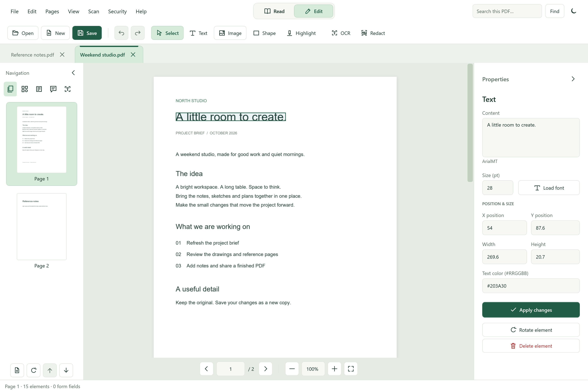Image resolution: width=588 pixels, height=392 pixels.
Task: Open the OCR text panel icon in Navigation
Action: 68,89
